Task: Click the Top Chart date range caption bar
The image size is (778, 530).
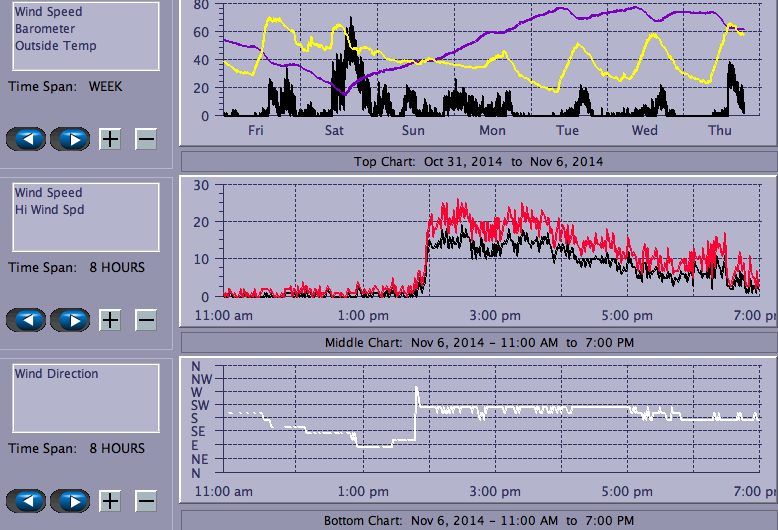Action: point(478,161)
